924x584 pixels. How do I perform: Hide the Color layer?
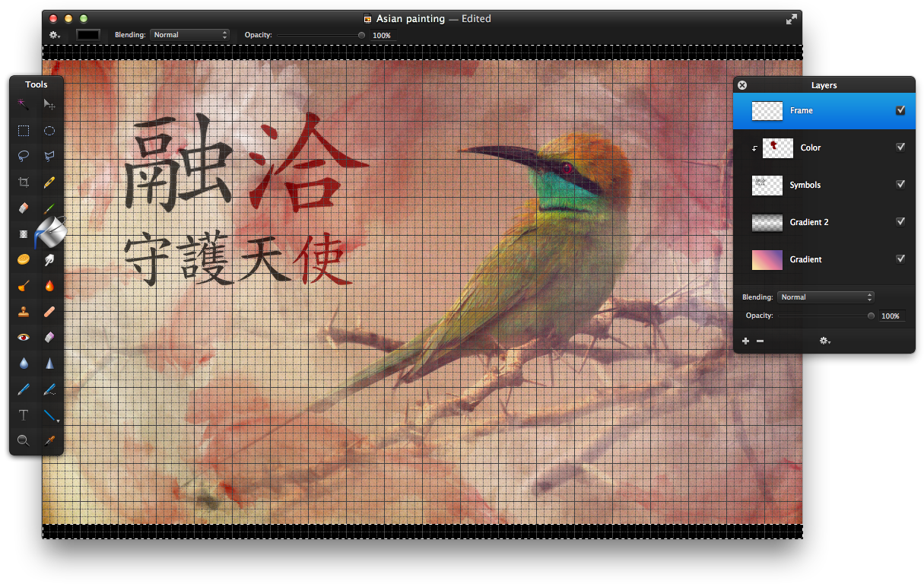(900, 148)
